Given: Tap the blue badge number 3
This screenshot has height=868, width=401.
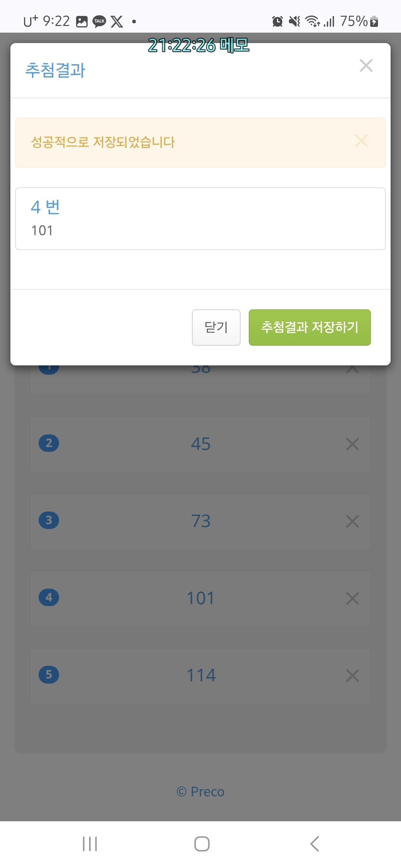Looking at the screenshot, I should (49, 520).
